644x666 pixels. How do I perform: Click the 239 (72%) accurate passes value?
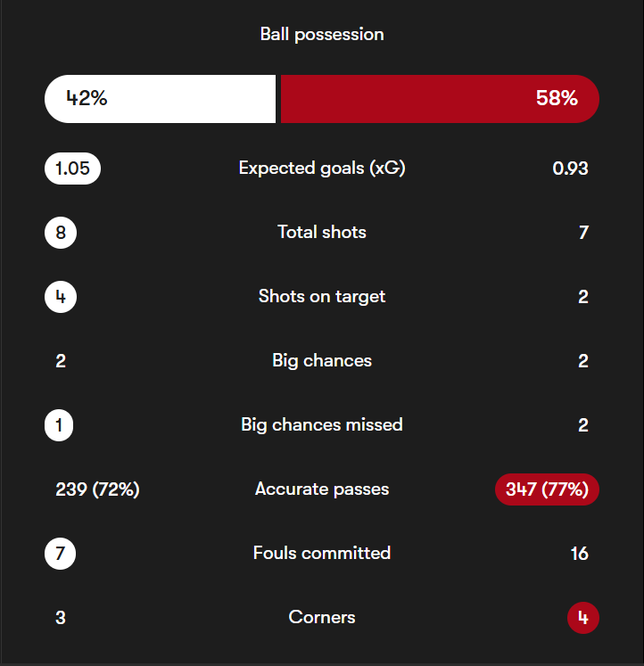(97, 489)
